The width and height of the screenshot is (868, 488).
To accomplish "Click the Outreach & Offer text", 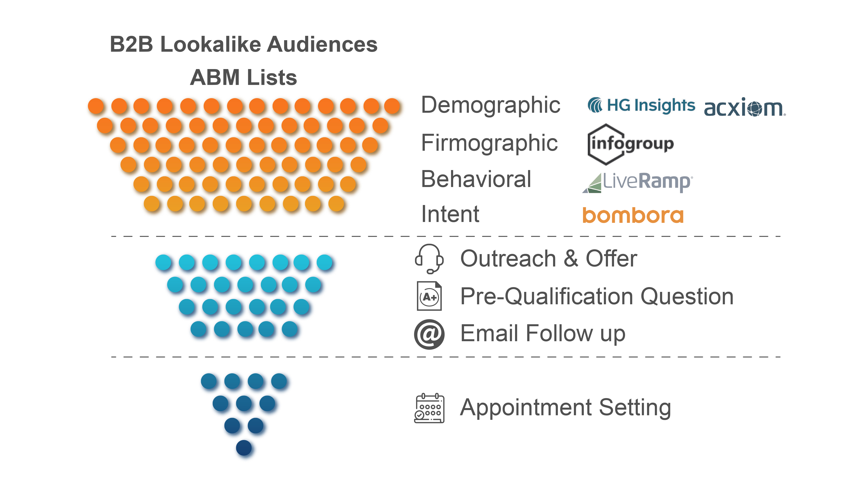I will 548,259.
